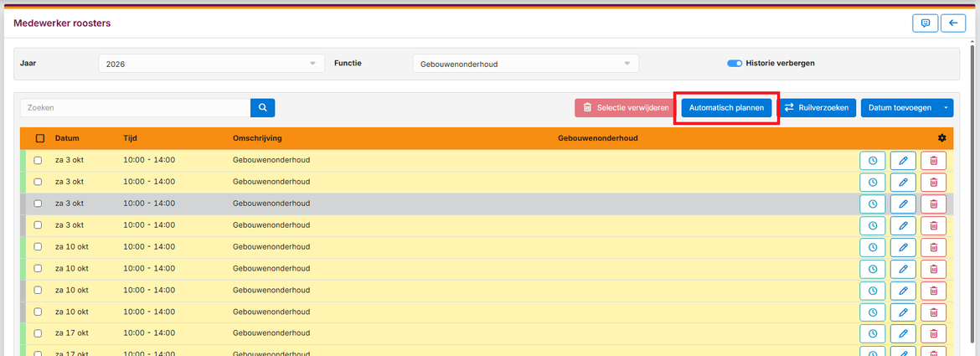Edit the fourth za 3 okt row
This screenshot has height=356, width=980.
click(x=903, y=225)
